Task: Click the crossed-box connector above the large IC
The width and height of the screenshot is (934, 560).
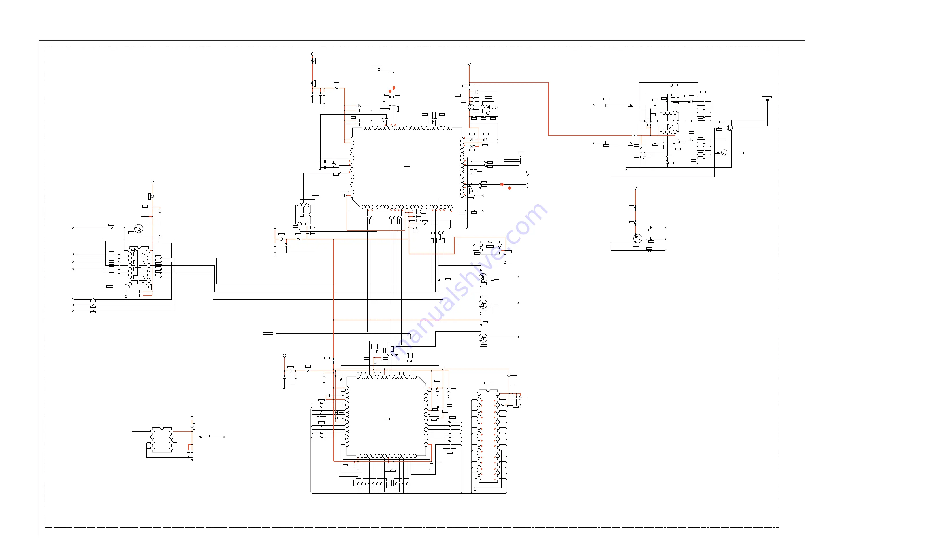Action: (379, 69)
